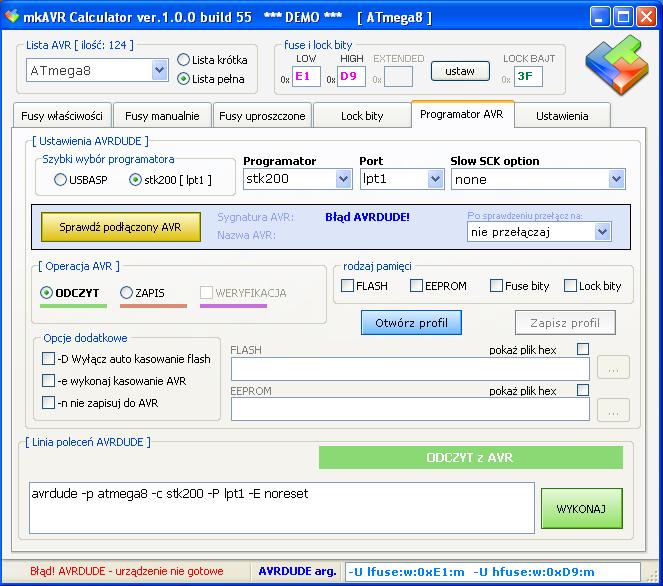Screen dimensions: 663x586
Task: Click the Błąd AVRDUDE! signature text
Action: click(x=367, y=217)
